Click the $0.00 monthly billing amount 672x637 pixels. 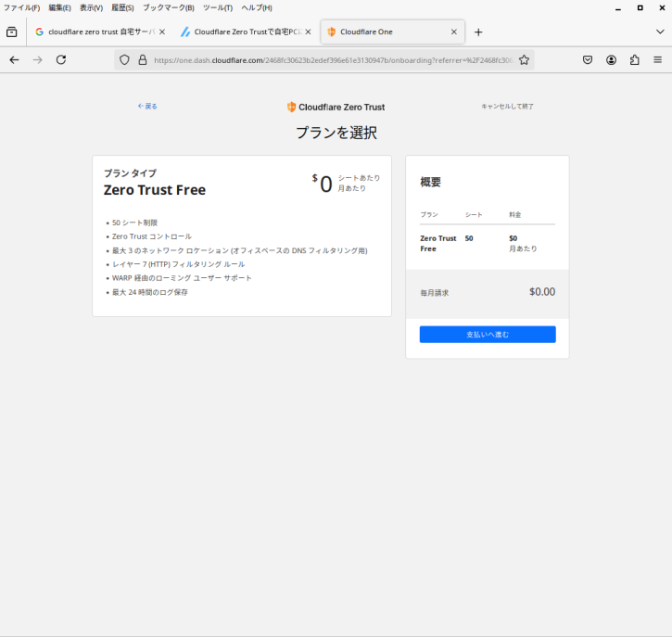point(542,292)
